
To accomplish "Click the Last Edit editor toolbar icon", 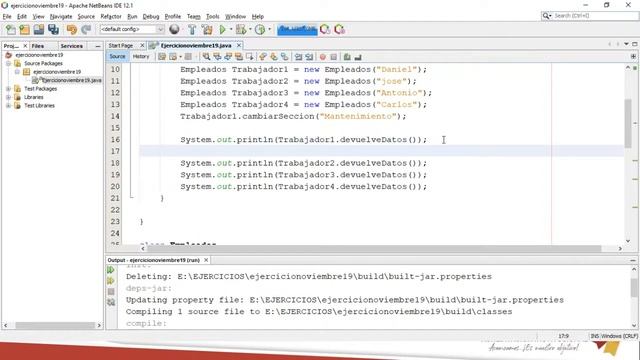I will (x=162, y=57).
